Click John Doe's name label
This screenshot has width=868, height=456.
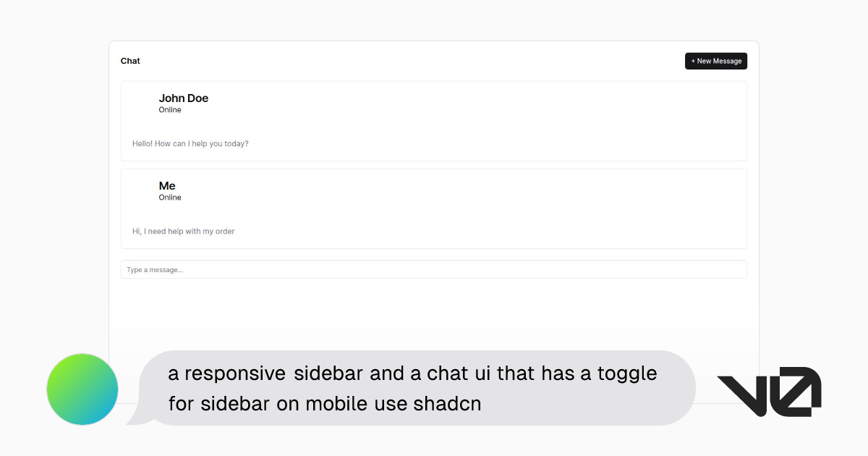[183, 98]
